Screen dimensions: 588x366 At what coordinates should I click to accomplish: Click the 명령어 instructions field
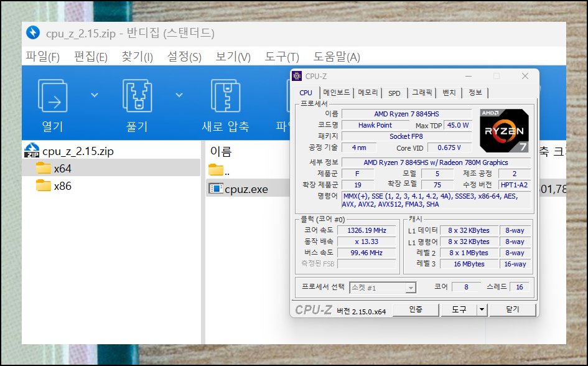pos(436,200)
